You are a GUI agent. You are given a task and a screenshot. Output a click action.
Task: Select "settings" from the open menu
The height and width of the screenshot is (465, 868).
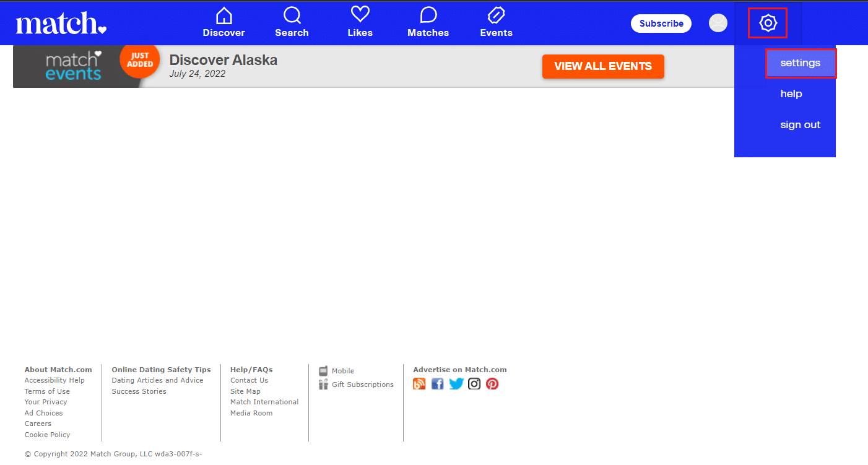click(x=800, y=63)
